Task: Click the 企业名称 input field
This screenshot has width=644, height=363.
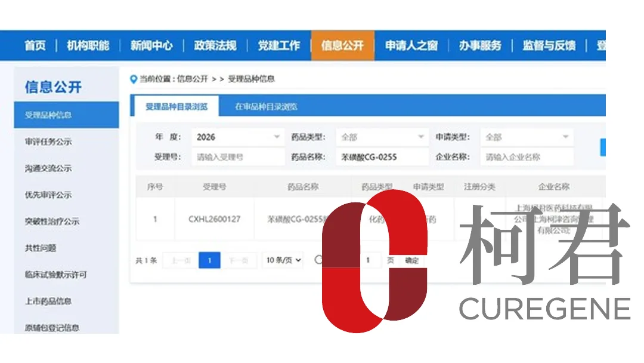Action: click(527, 157)
